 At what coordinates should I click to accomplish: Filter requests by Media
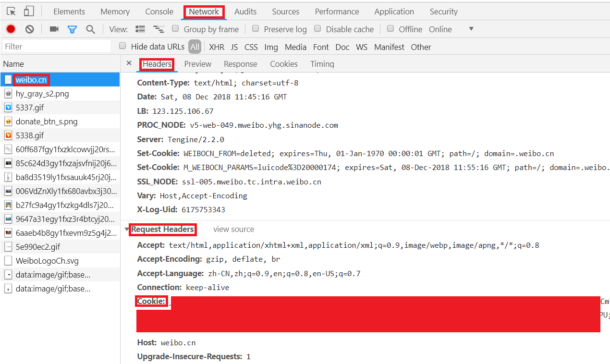(295, 47)
